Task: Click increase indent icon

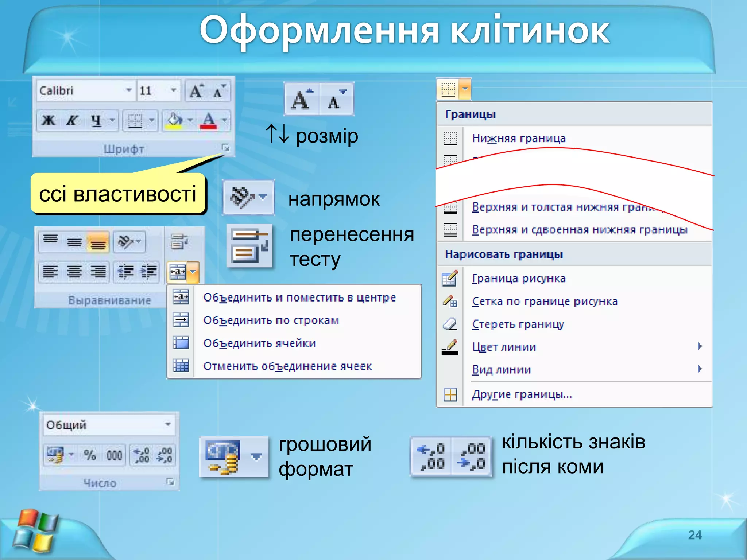Action: pos(148,271)
